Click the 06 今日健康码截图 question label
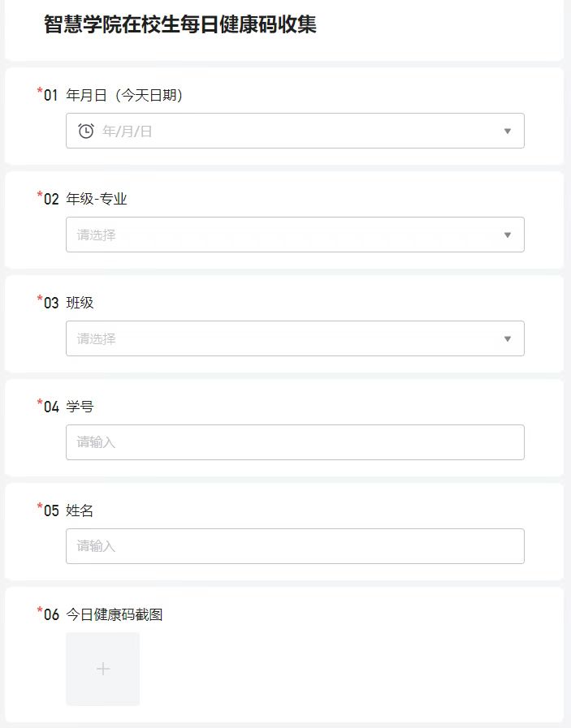This screenshot has width=571, height=728. pyautogui.click(x=114, y=615)
